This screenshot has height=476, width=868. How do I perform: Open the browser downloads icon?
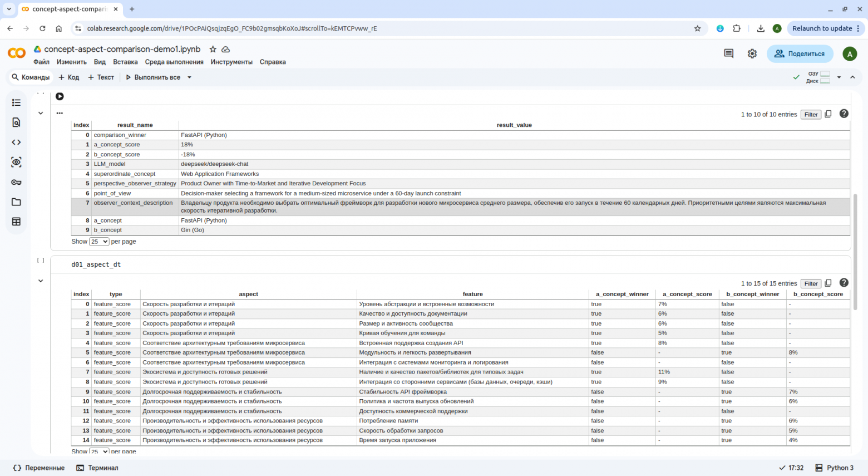pyautogui.click(x=761, y=28)
